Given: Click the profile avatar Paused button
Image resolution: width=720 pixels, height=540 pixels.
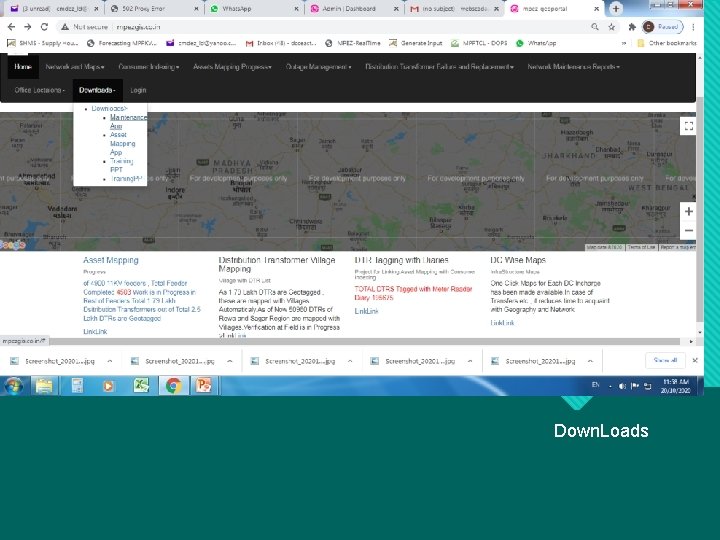Looking at the screenshot, I should tap(662, 27).
